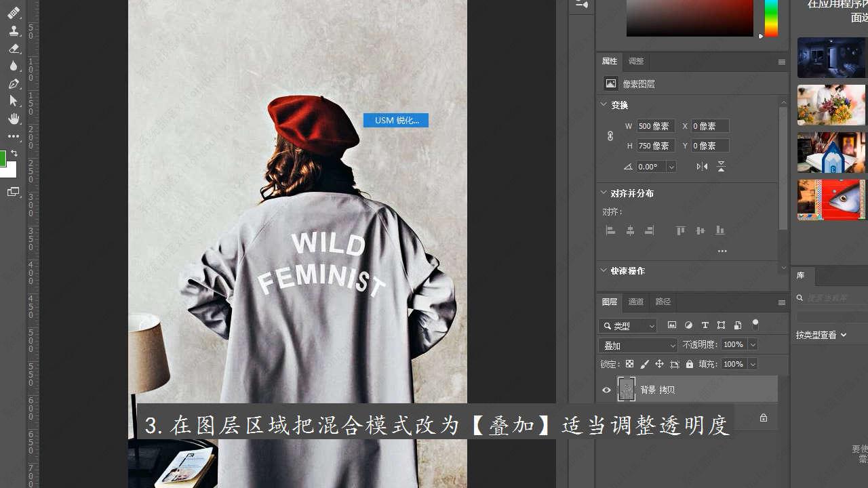This screenshot has height=488, width=868.
Task: Switch to the 通道 tab
Action: click(635, 302)
